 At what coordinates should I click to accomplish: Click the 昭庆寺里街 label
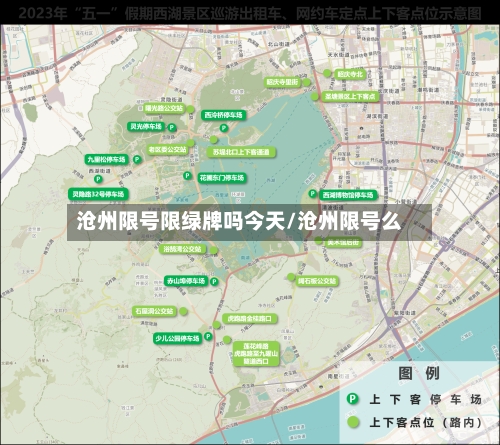(x=283, y=82)
